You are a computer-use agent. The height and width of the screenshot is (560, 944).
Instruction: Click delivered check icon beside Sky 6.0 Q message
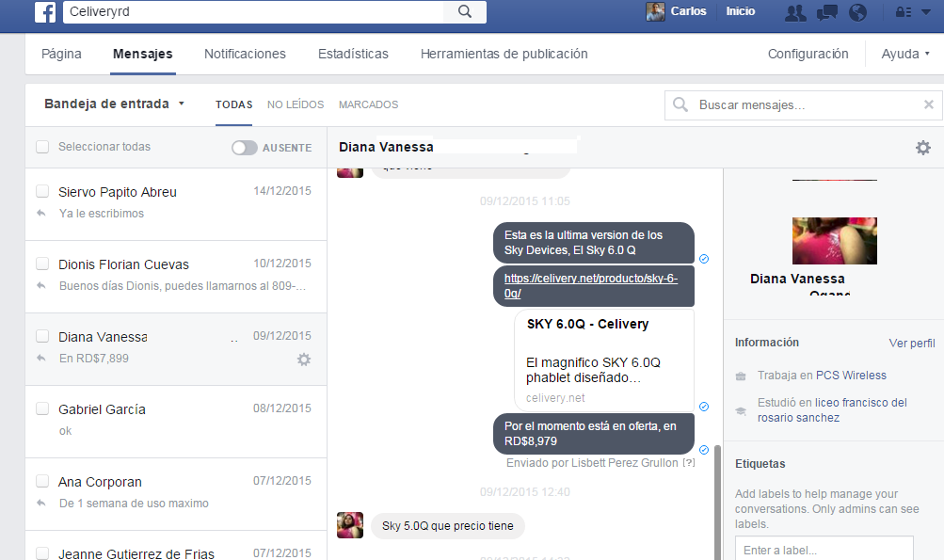pos(704,259)
